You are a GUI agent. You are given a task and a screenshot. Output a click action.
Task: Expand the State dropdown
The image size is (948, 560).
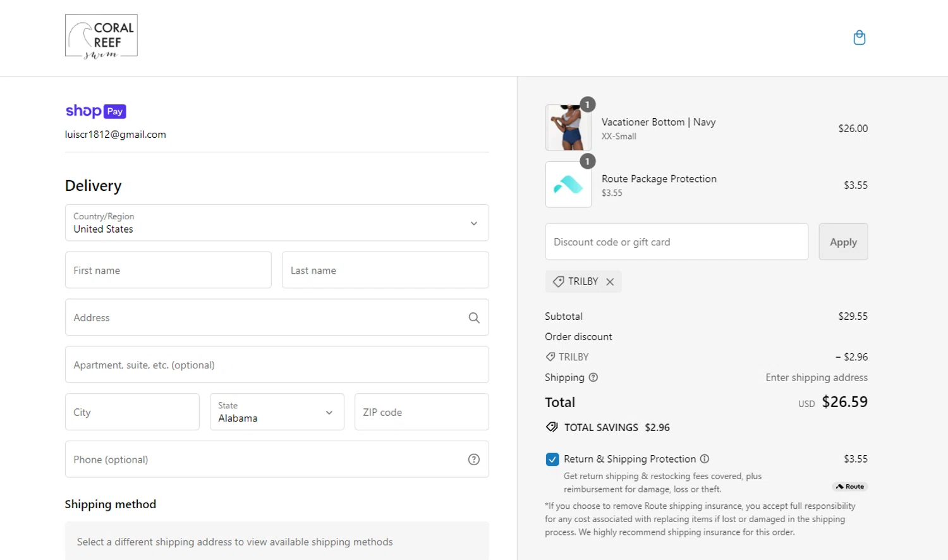click(x=277, y=412)
